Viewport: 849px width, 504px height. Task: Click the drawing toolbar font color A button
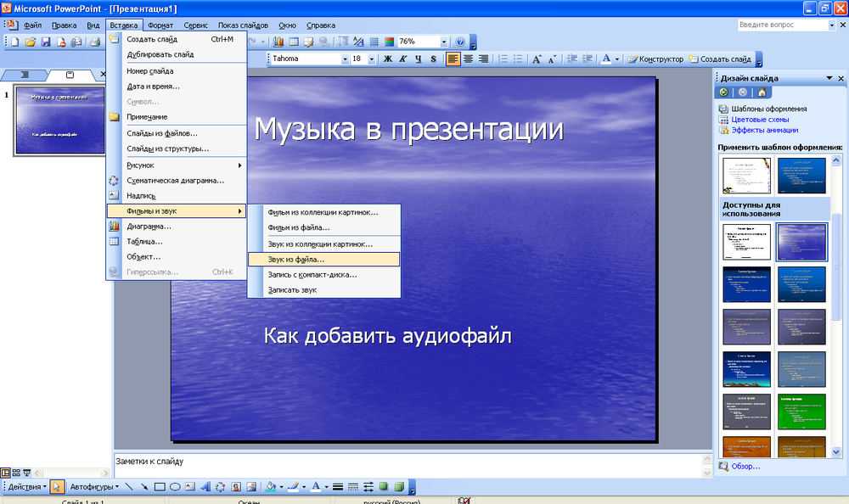click(x=316, y=487)
